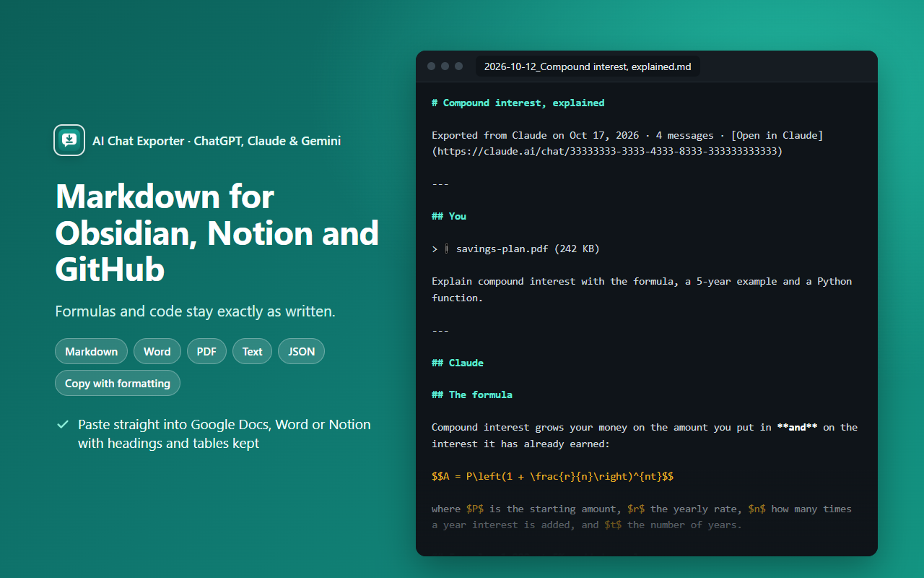Click the paperclip icon before savings-plan.pdf

pyautogui.click(x=447, y=249)
